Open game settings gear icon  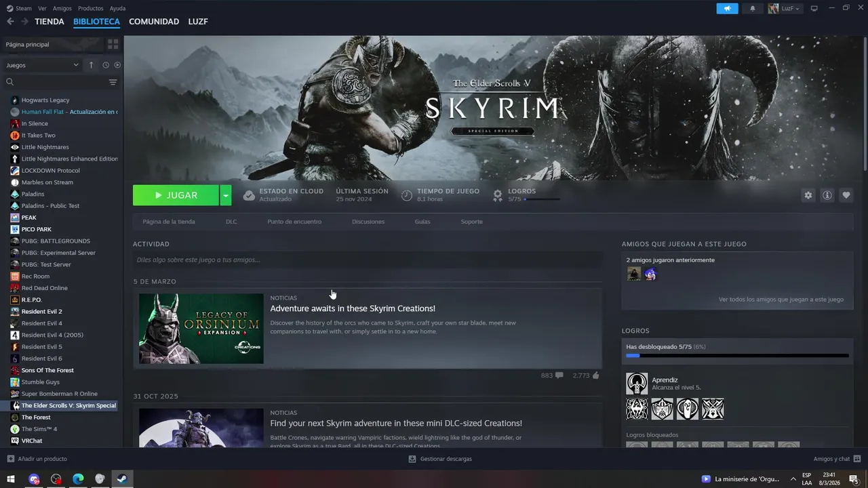coord(808,195)
